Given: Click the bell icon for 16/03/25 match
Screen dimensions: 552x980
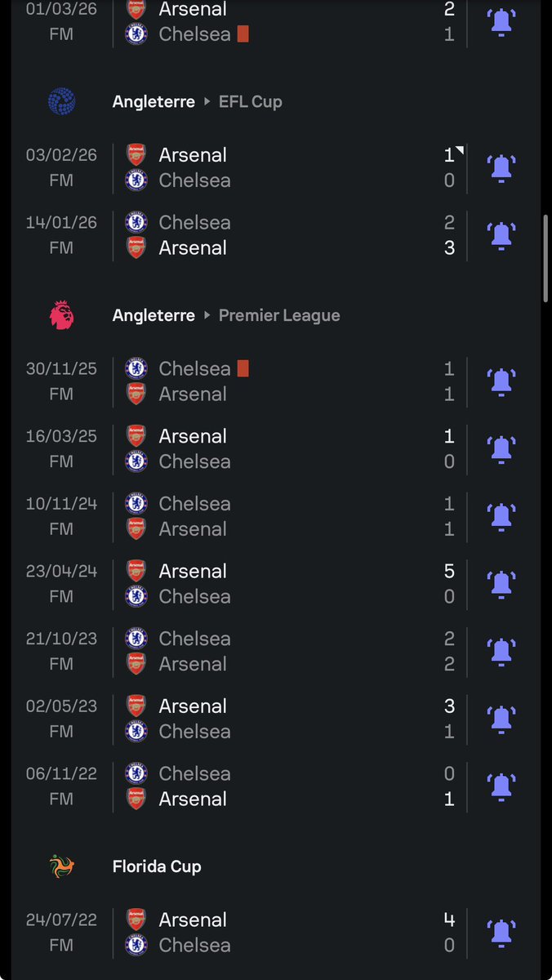Looking at the screenshot, I should coord(501,448).
